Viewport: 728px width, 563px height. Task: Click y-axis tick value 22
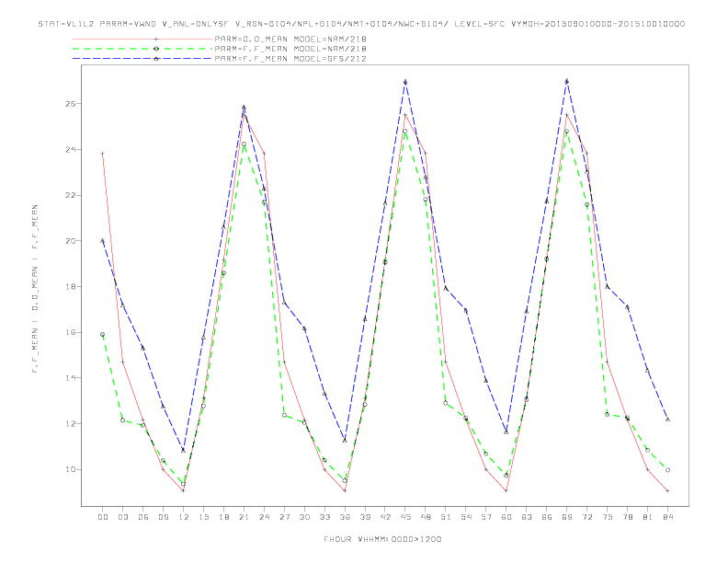point(71,196)
